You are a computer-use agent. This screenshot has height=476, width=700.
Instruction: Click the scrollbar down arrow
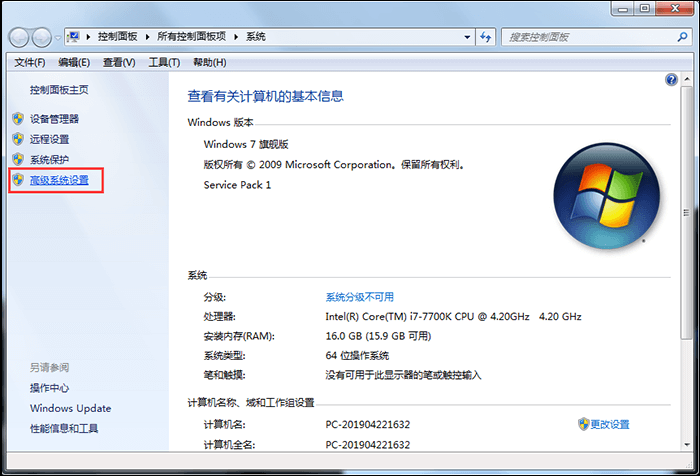pyautogui.click(x=687, y=445)
